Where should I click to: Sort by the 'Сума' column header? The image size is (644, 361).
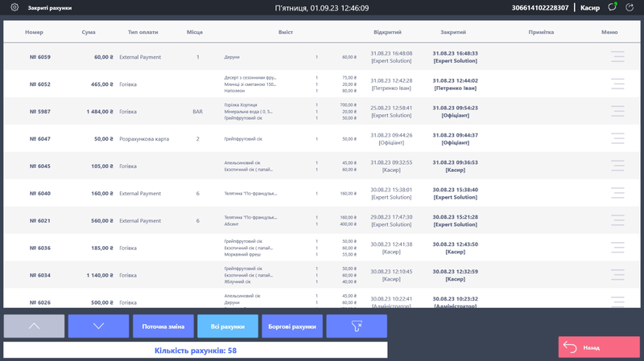(89, 32)
